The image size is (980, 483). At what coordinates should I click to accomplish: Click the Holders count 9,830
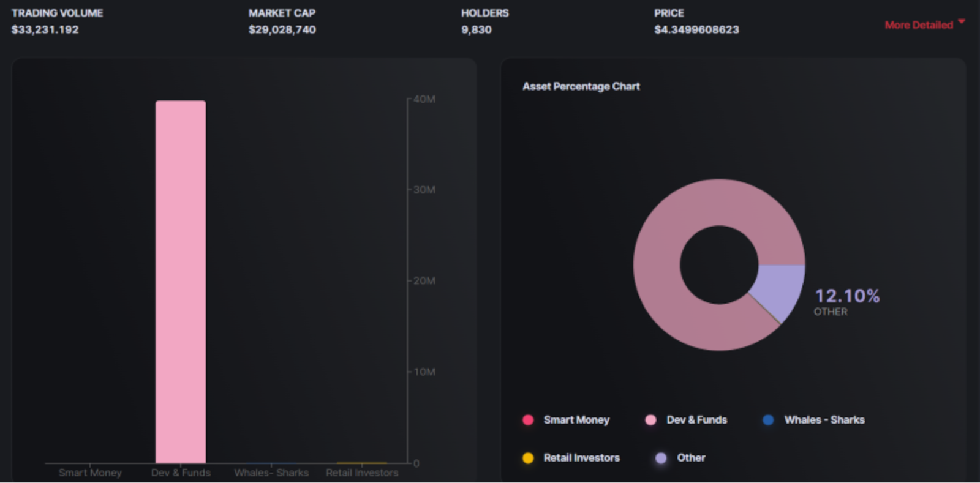click(477, 29)
